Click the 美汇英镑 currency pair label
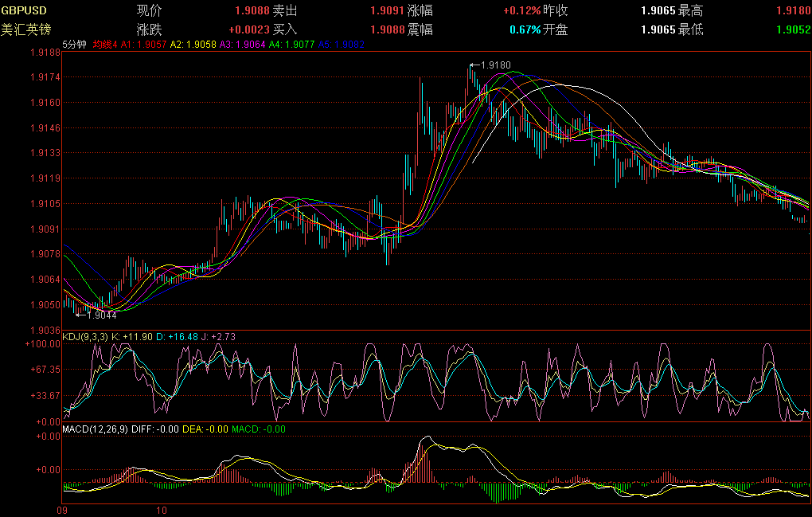Image resolution: width=812 pixels, height=517 pixels. [25, 29]
